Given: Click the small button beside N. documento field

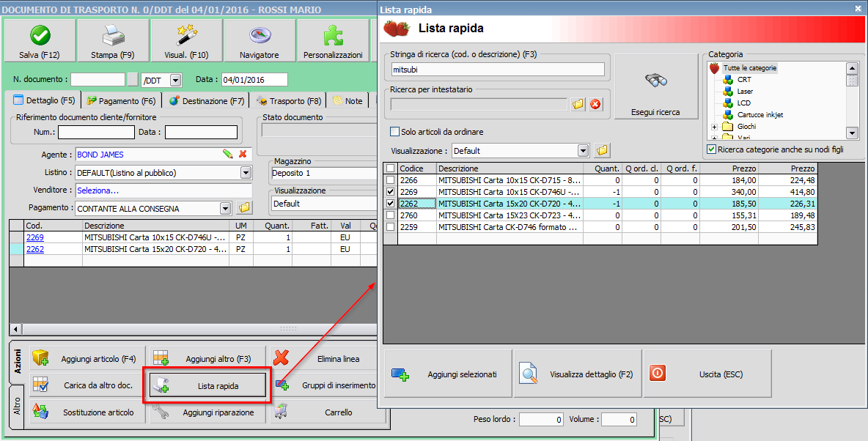Looking at the screenshot, I should coord(133,80).
